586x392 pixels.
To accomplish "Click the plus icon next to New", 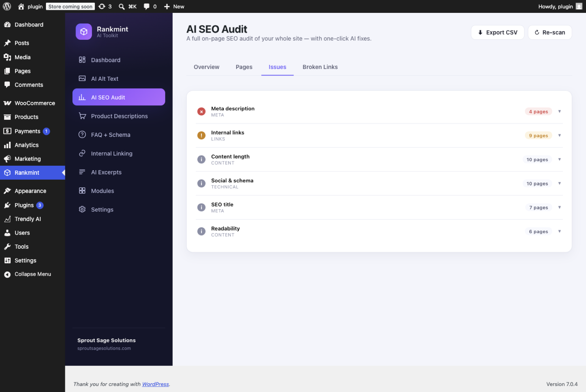I will coord(167,6).
